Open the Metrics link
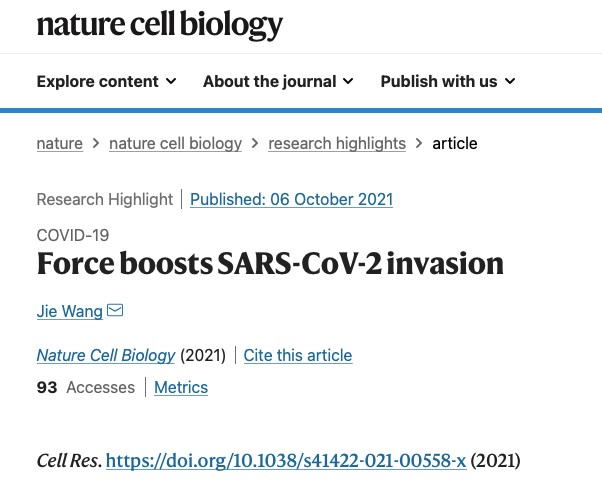Viewport: 602px width, 502px height. click(181, 387)
